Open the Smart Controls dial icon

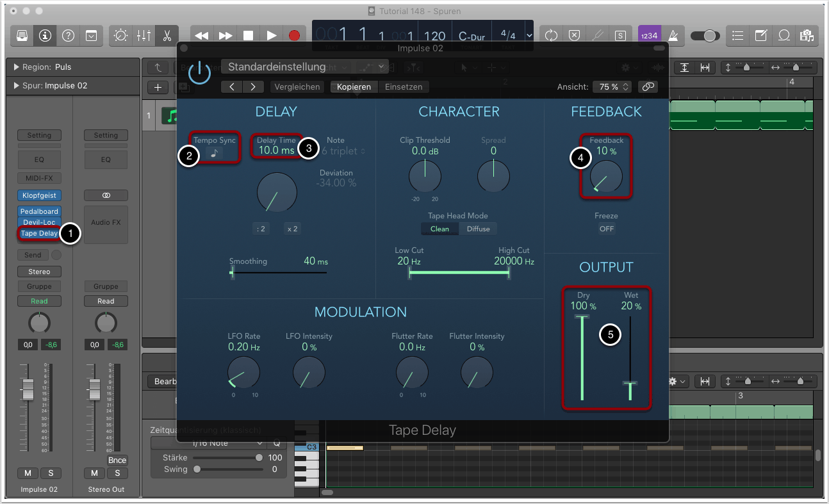pyautogui.click(x=120, y=36)
